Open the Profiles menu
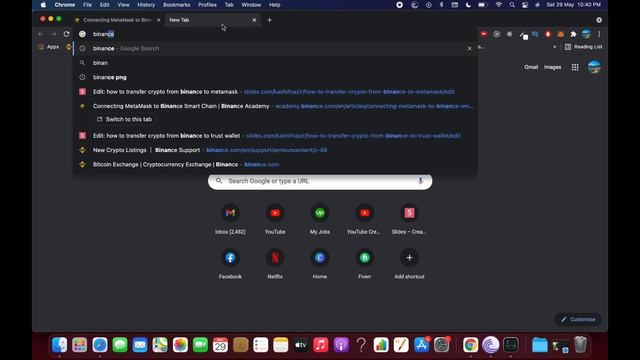 tap(207, 4)
